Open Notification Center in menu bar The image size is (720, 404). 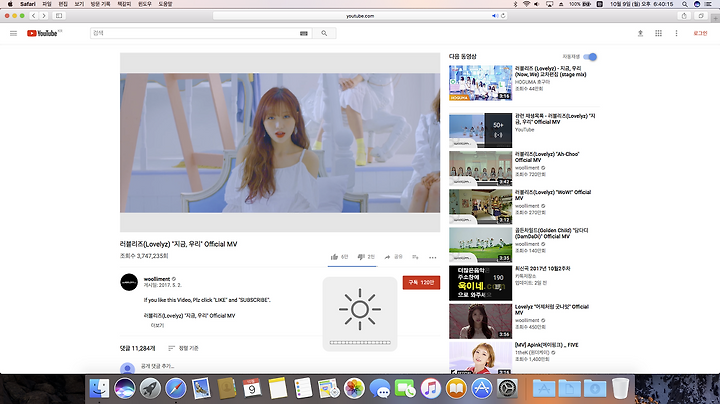709,4
